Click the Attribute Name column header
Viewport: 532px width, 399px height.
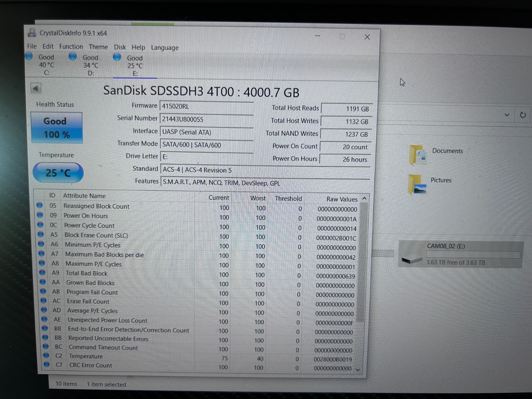[84, 196]
